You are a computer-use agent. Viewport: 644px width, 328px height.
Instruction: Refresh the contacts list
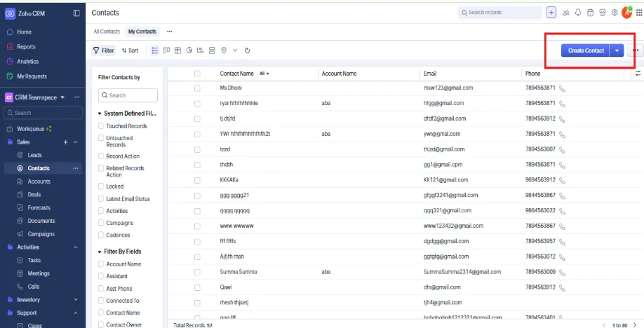247,50
